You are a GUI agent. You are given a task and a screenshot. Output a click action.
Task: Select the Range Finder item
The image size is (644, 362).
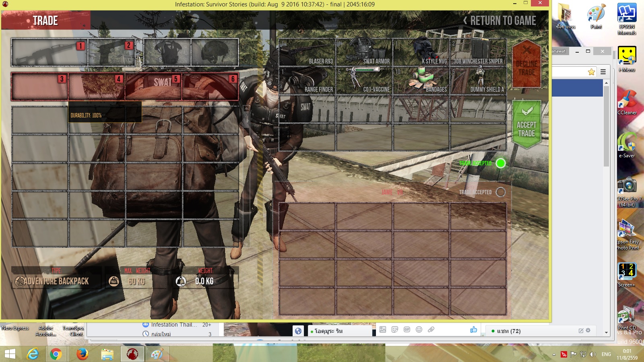pyautogui.click(x=307, y=81)
